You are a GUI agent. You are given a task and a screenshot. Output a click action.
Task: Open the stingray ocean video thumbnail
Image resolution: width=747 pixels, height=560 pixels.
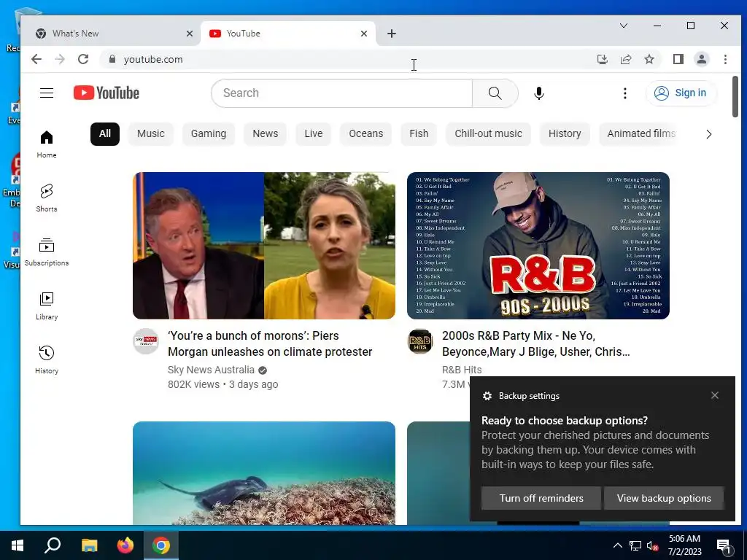pyautogui.click(x=264, y=473)
